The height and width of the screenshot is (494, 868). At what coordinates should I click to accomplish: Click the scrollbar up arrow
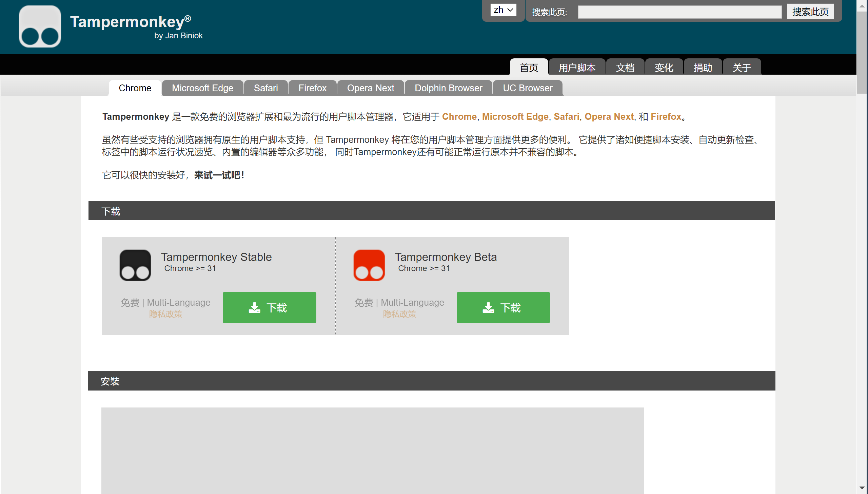click(x=862, y=6)
